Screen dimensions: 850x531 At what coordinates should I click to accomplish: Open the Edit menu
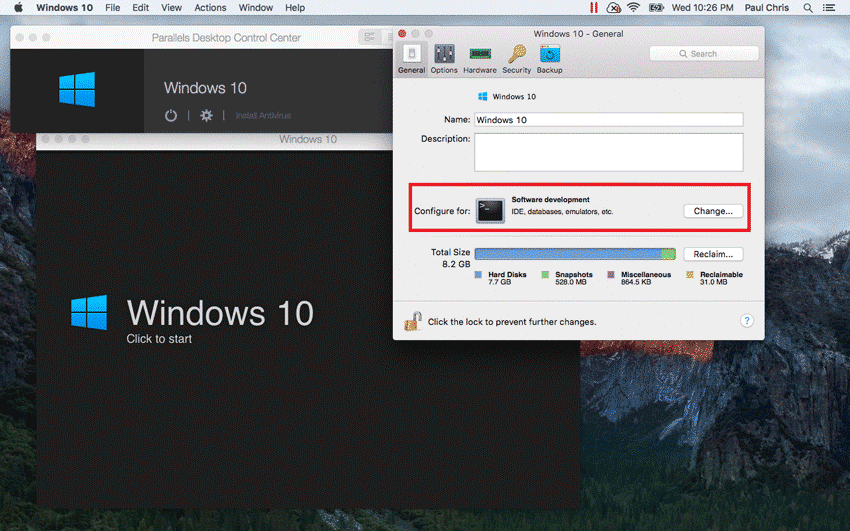click(x=140, y=8)
